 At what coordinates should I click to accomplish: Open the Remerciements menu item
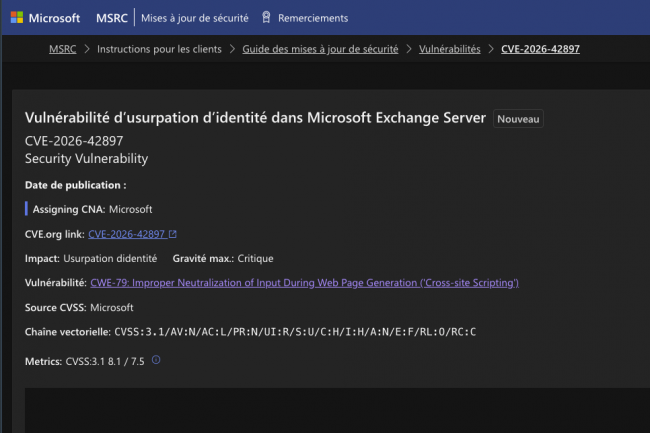(x=313, y=18)
